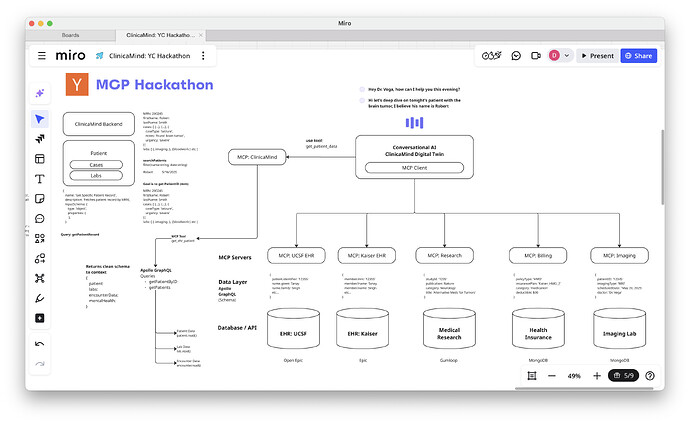Select the MCP: UCSF EHR node

tap(296, 255)
